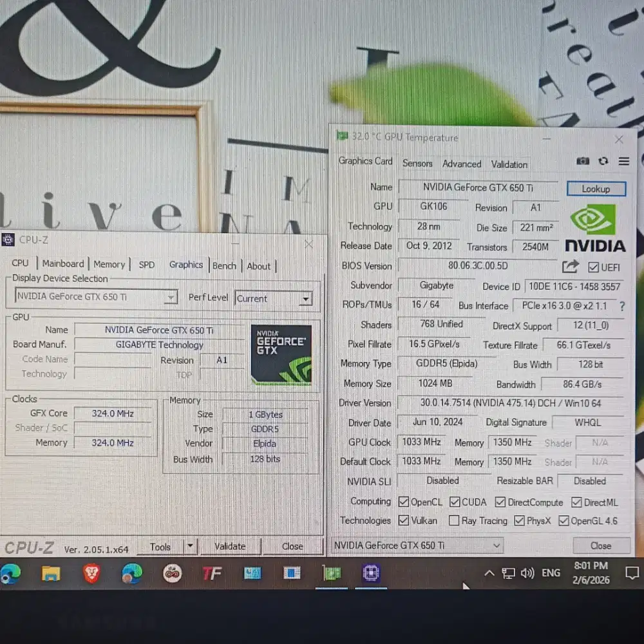The width and height of the screenshot is (644, 644).
Task: Expand the GPU selector at GPU-Z bottom
Action: point(497,545)
